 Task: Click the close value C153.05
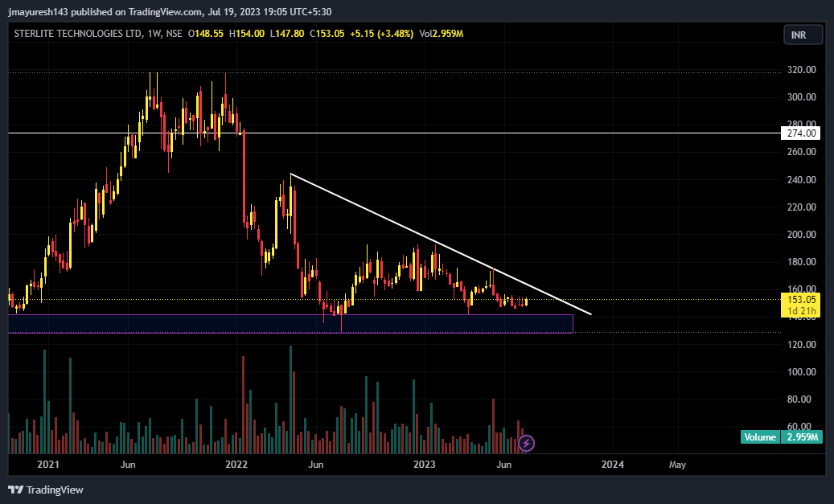(327, 34)
